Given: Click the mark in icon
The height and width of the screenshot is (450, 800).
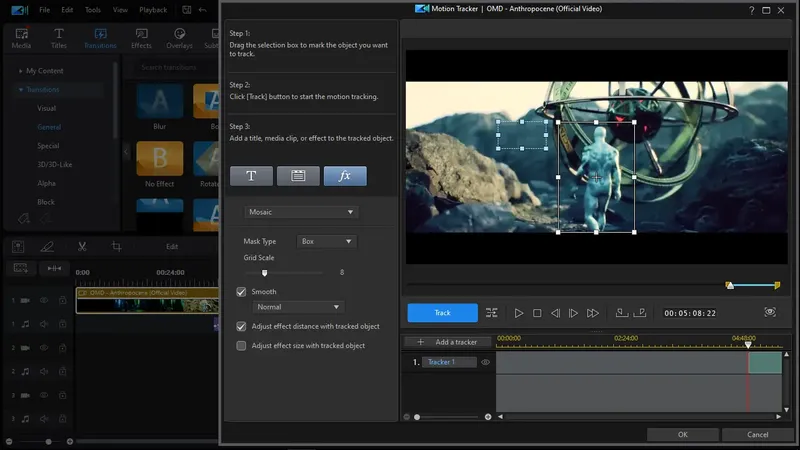Looking at the screenshot, I should pos(622,313).
